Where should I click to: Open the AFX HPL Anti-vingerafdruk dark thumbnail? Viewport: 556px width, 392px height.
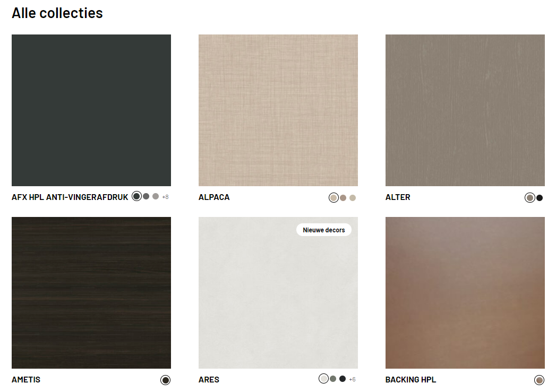pos(91,110)
